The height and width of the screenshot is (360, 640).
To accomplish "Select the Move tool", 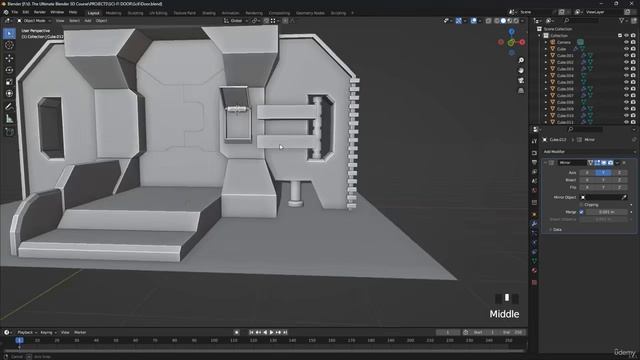I will [9, 58].
